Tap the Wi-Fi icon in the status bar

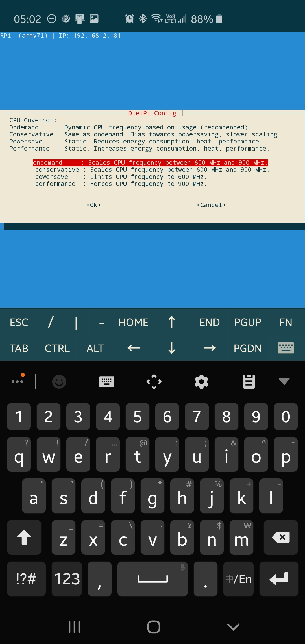point(157,18)
